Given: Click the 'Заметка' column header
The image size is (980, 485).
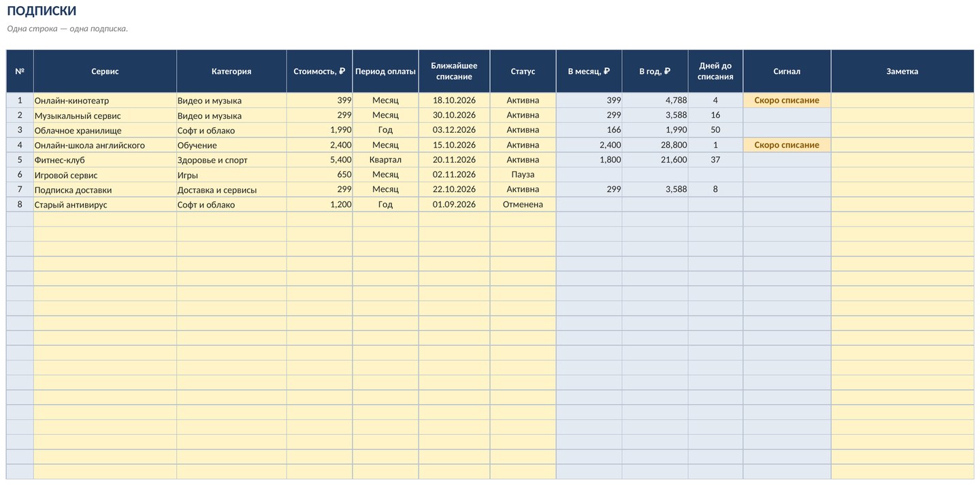Looking at the screenshot, I should 902,71.
